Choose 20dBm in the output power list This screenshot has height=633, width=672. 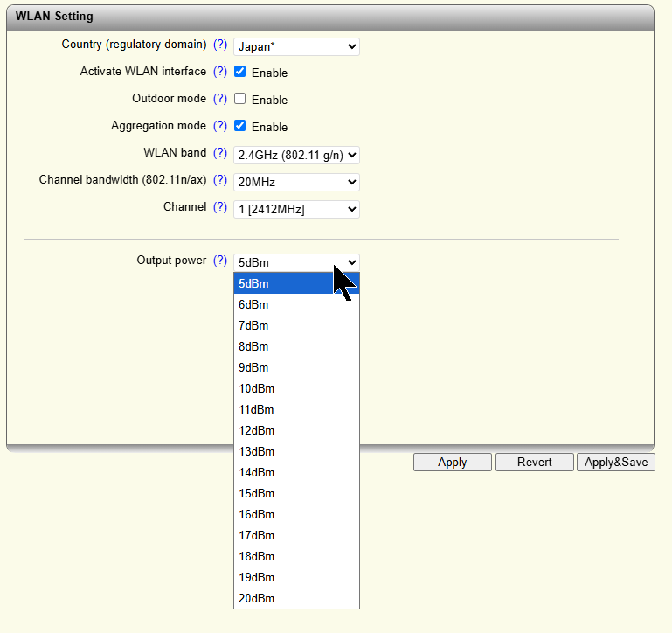pos(257,598)
